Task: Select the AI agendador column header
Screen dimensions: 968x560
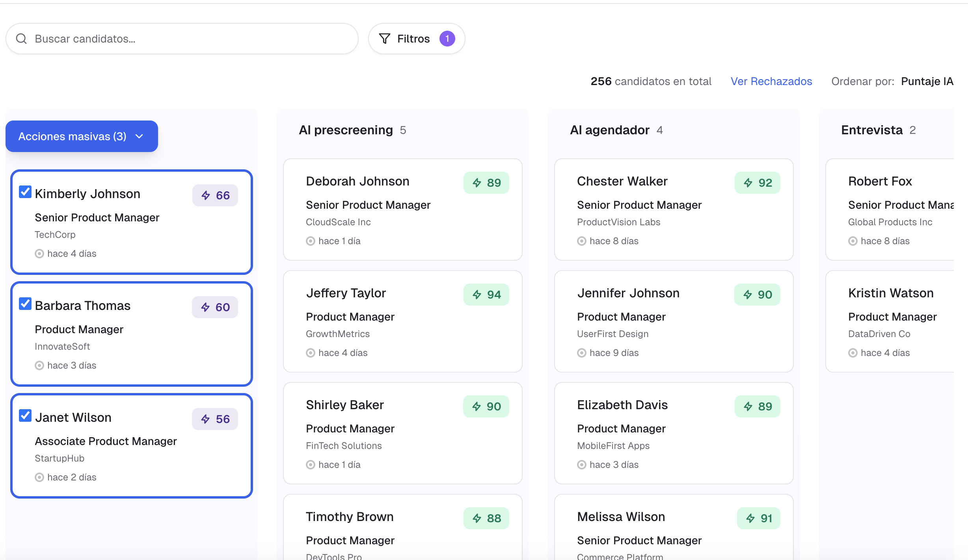Action: pos(609,130)
